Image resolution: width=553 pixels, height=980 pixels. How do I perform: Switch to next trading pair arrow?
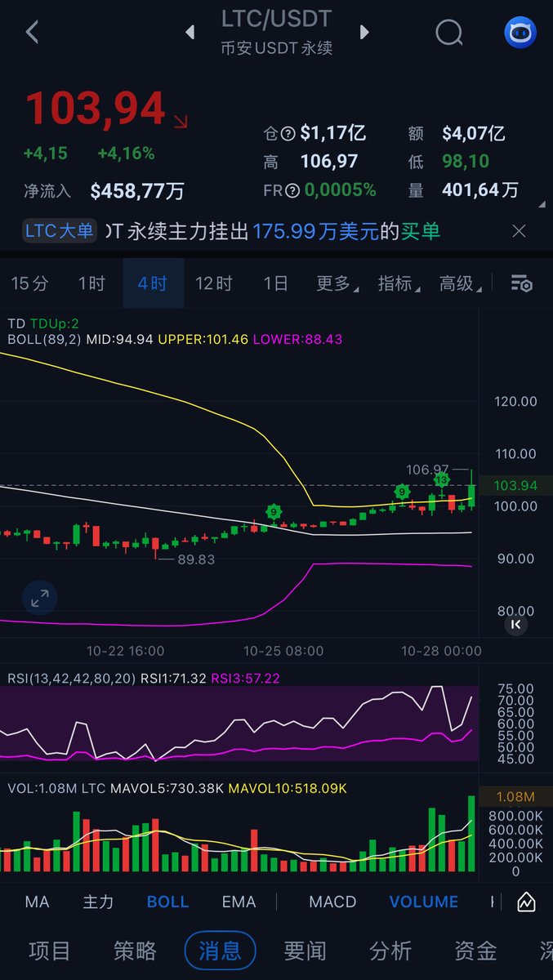[364, 33]
